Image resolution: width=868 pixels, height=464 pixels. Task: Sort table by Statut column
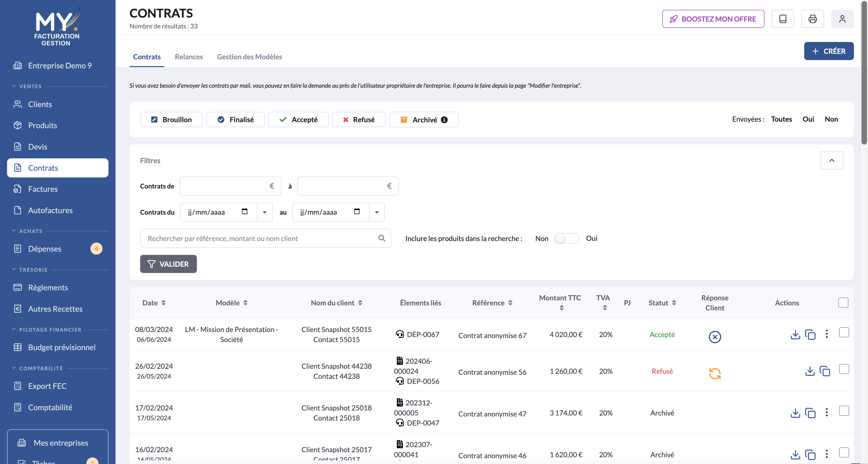(x=662, y=302)
